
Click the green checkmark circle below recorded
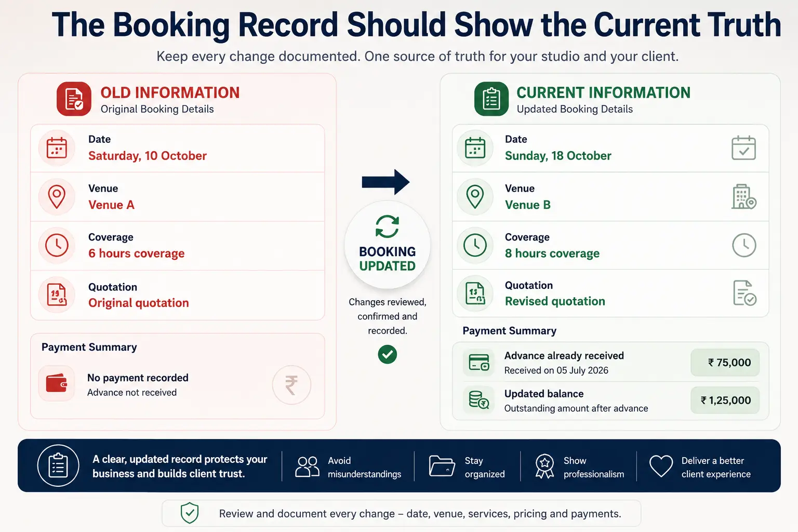[x=388, y=354]
